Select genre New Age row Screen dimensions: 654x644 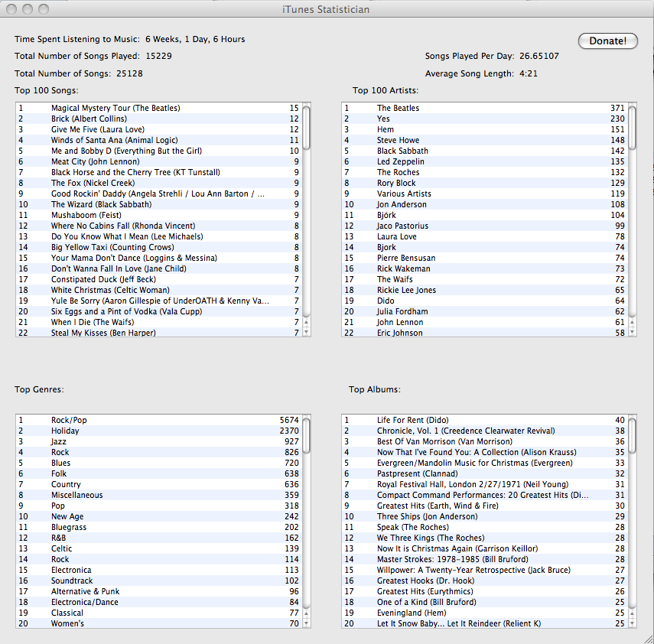[x=159, y=516]
